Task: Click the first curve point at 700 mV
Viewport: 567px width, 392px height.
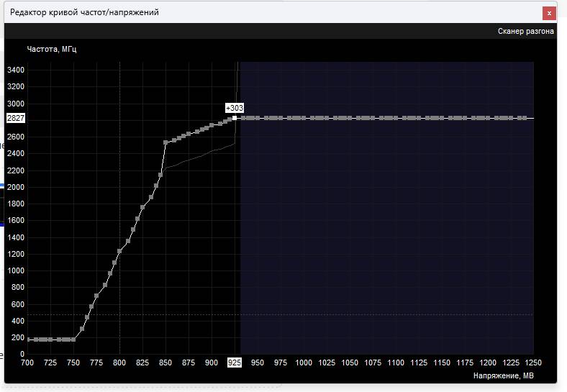Action: click(x=29, y=339)
